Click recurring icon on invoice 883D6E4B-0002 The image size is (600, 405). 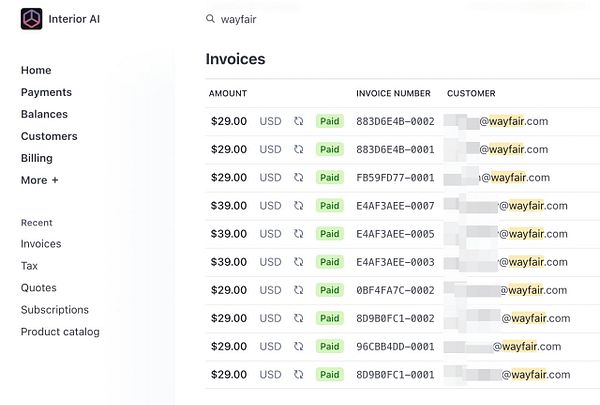click(x=298, y=121)
